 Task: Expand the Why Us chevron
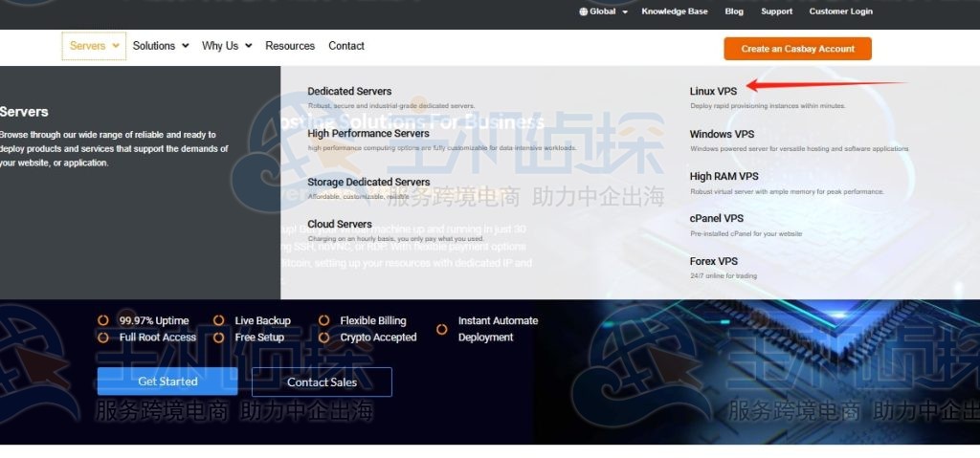click(248, 46)
